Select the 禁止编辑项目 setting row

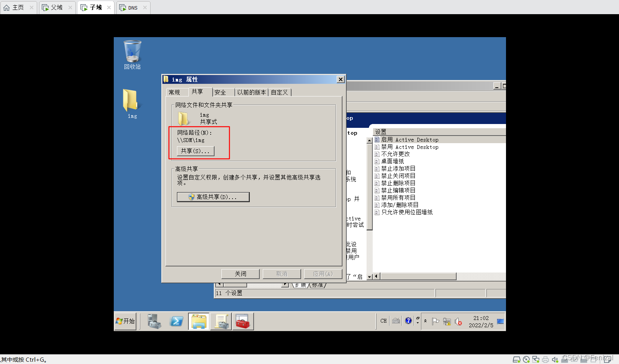click(x=440, y=191)
